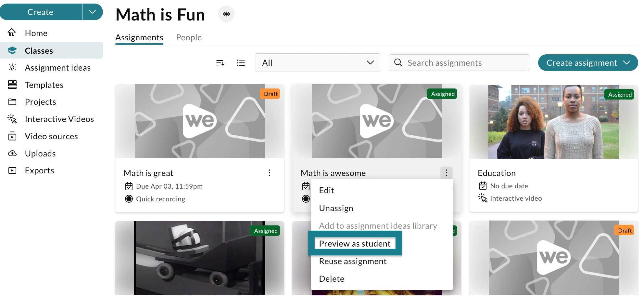This screenshot has height=296, width=644.
Task: Click the Projects folder icon
Action: [12, 102]
